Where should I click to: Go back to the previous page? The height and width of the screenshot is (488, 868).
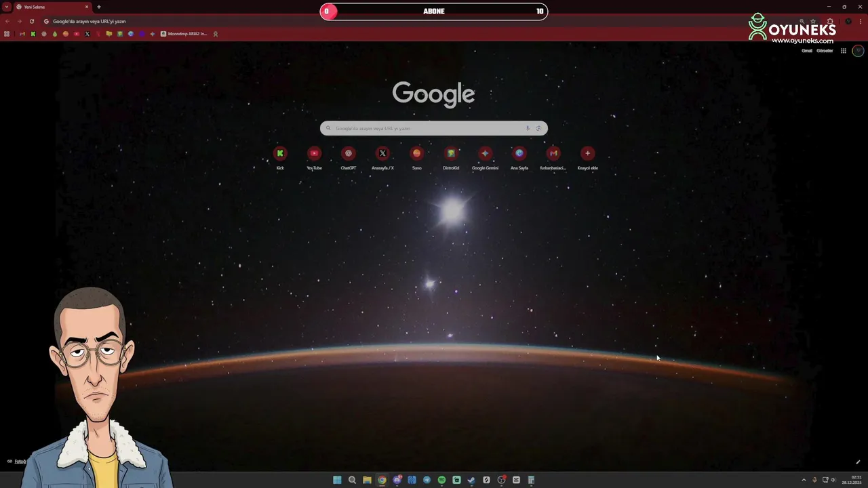pos(7,21)
